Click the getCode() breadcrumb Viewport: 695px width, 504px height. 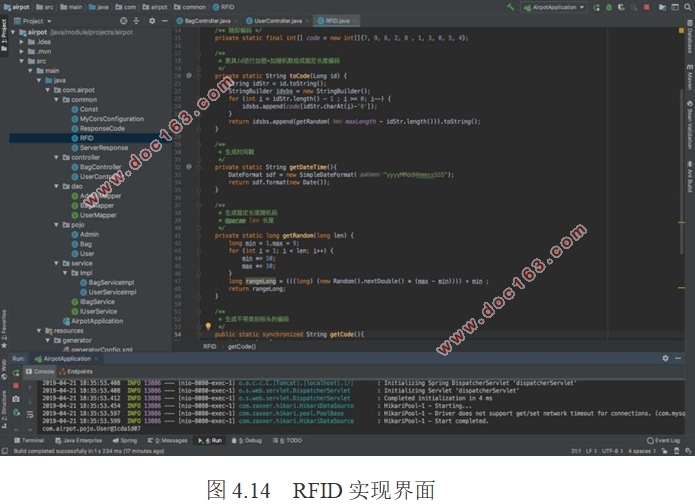pyautogui.click(x=242, y=347)
